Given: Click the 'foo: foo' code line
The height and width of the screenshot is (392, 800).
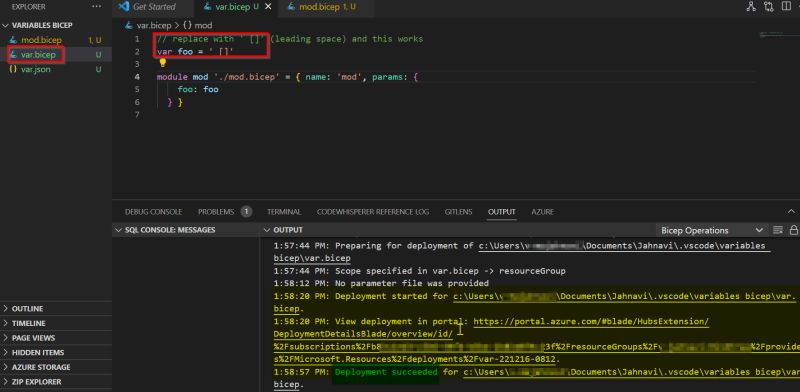Looking at the screenshot, I should click(198, 89).
